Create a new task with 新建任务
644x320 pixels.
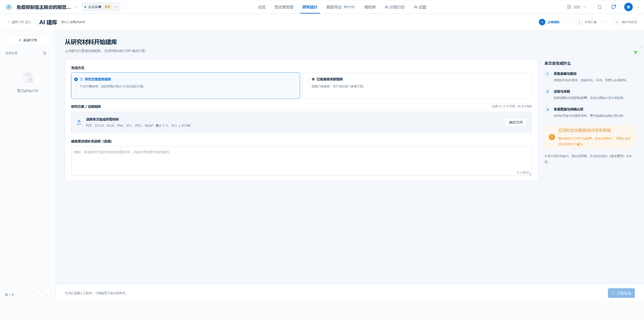[28, 40]
